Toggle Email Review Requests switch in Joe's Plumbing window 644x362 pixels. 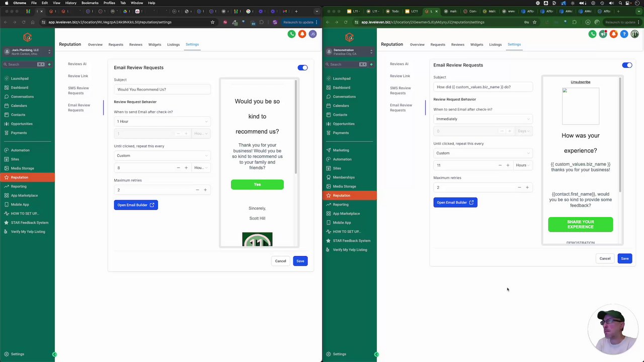302,67
